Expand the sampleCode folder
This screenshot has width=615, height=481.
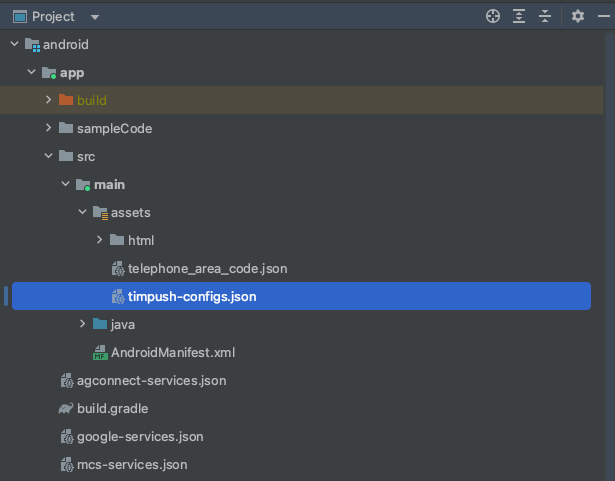pyautogui.click(x=48, y=128)
